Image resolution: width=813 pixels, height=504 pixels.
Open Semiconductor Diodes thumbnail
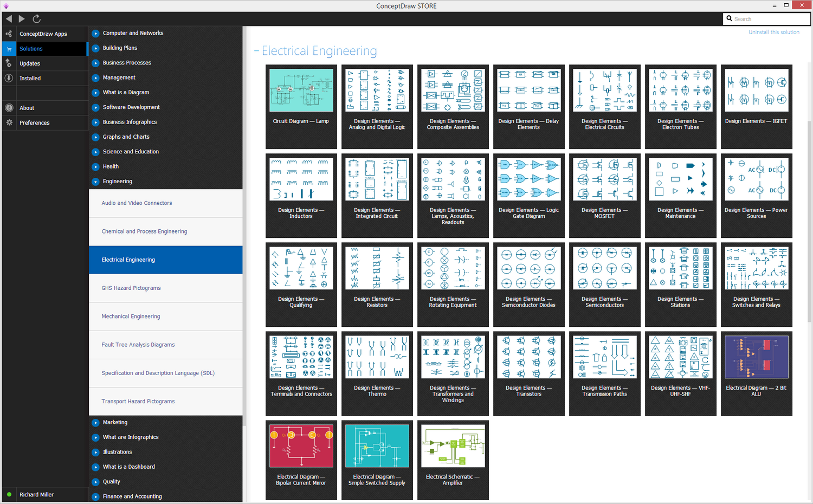[x=529, y=268]
